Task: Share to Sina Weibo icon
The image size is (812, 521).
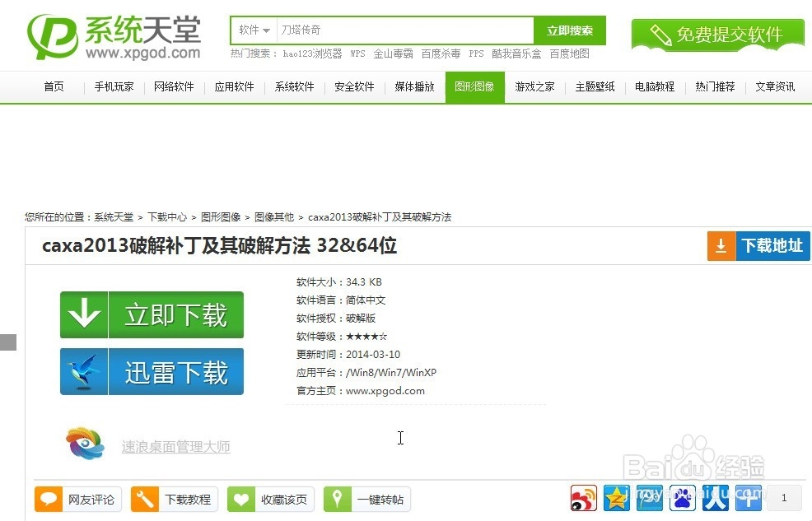Action: [584, 498]
